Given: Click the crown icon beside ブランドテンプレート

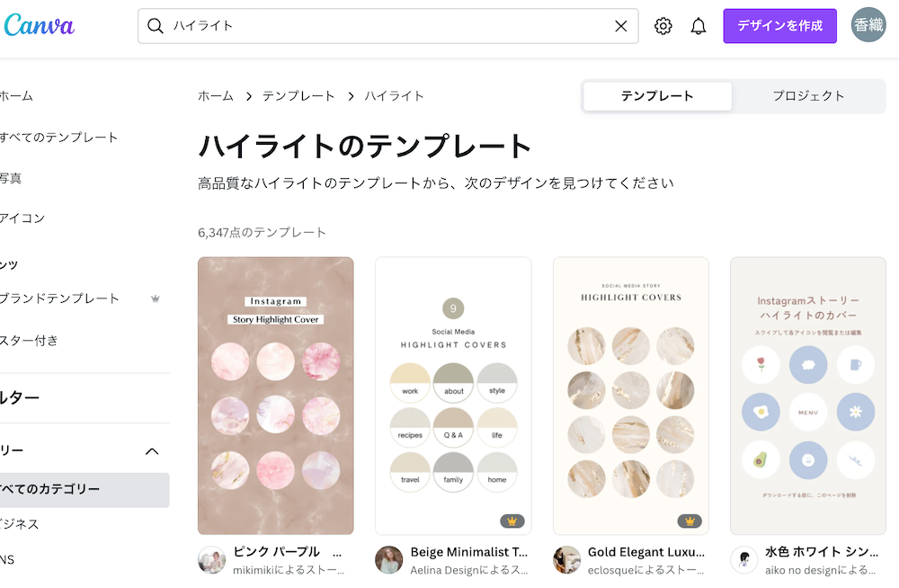Looking at the screenshot, I should tap(155, 299).
